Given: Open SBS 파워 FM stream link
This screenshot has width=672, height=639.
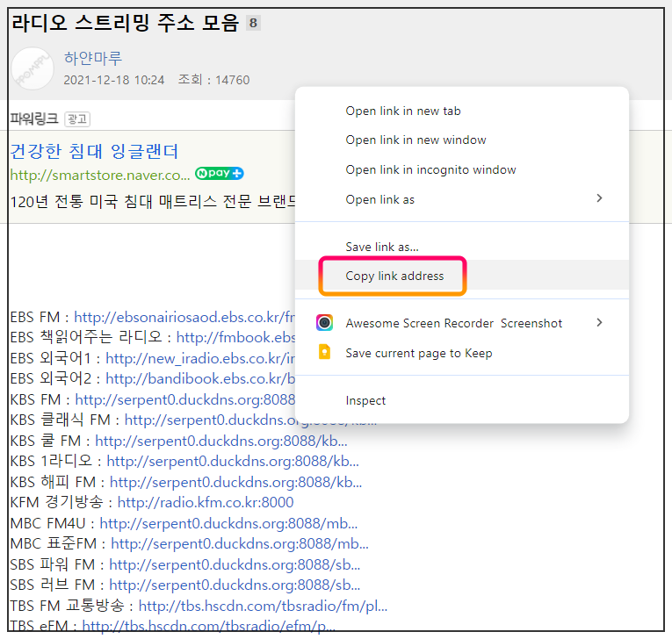Looking at the screenshot, I should (x=235, y=565).
